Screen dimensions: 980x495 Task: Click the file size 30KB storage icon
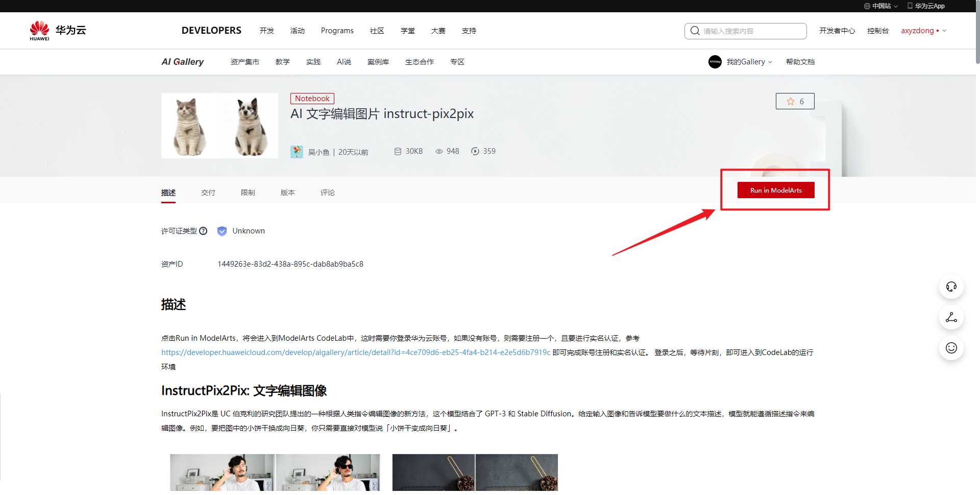[398, 151]
